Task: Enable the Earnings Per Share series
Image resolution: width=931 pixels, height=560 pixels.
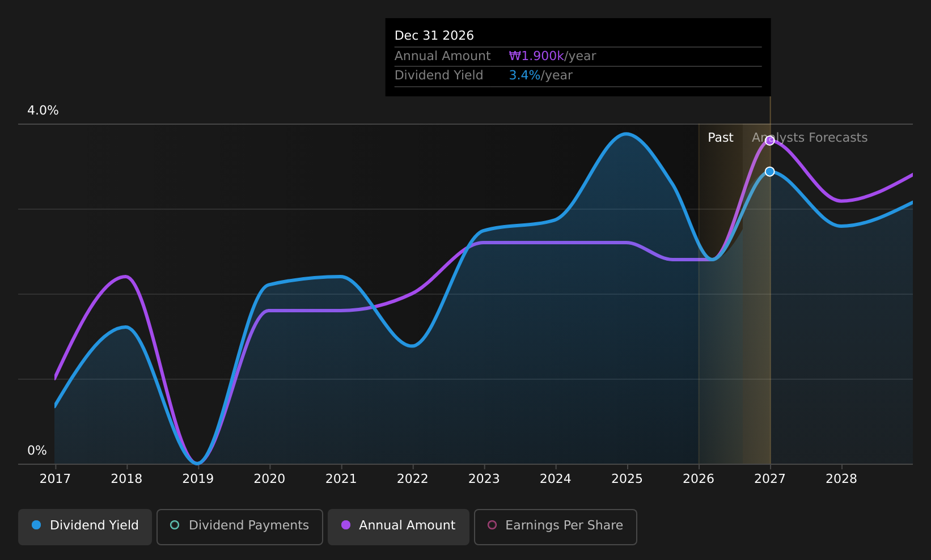Action: pyautogui.click(x=556, y=527)
